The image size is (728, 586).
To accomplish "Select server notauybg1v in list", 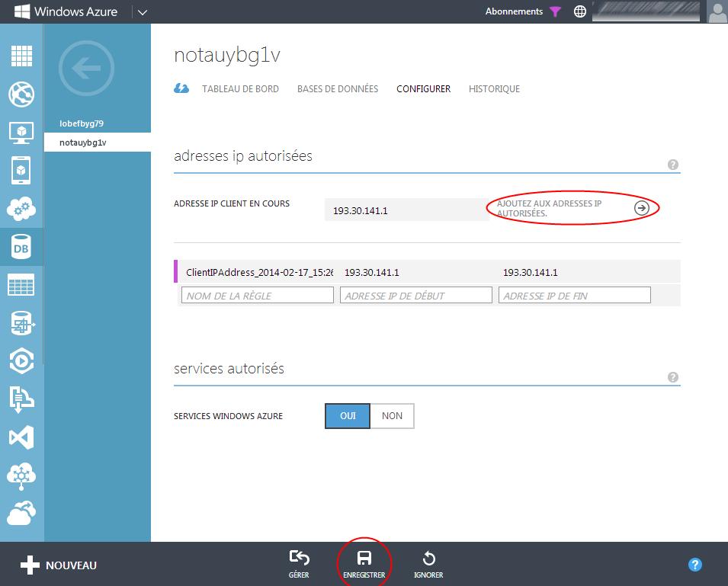I will [98, 142].
